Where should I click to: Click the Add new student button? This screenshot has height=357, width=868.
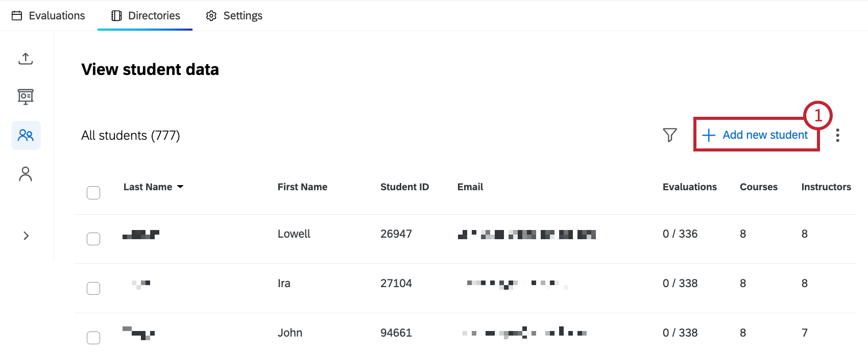tap(756, 135)
